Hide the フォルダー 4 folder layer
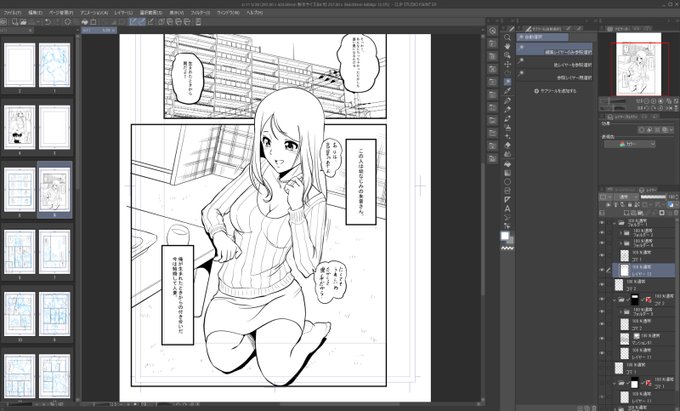This screenshot has height=411, width=680. 602,243
